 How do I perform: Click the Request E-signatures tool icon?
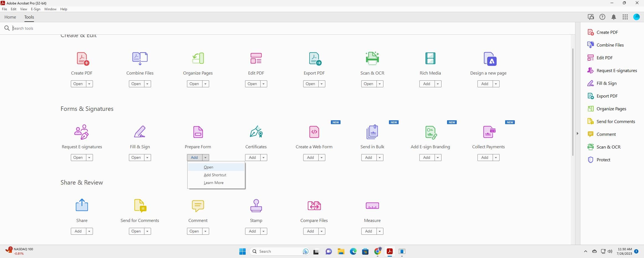(x=82, y=132)
